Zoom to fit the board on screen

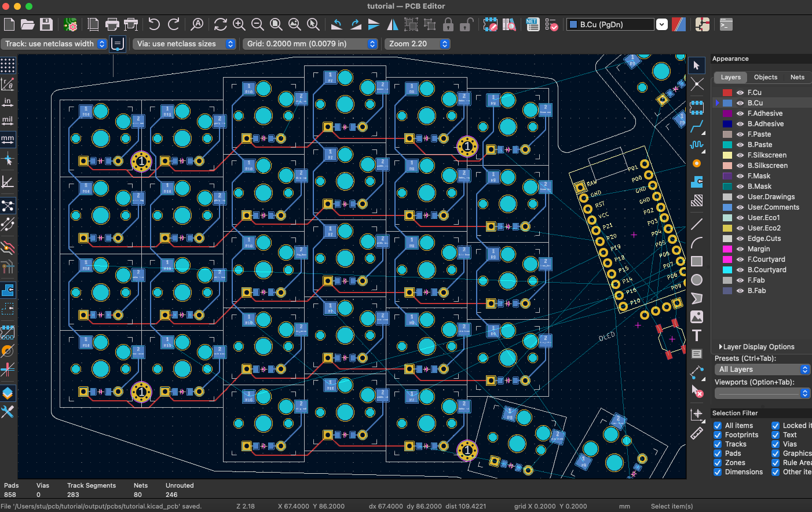276,24
